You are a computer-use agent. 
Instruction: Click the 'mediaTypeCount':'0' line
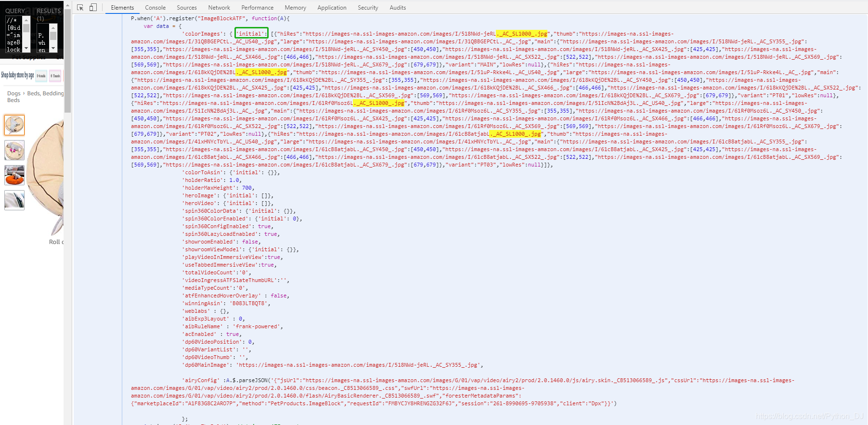(x=215, y=288)
